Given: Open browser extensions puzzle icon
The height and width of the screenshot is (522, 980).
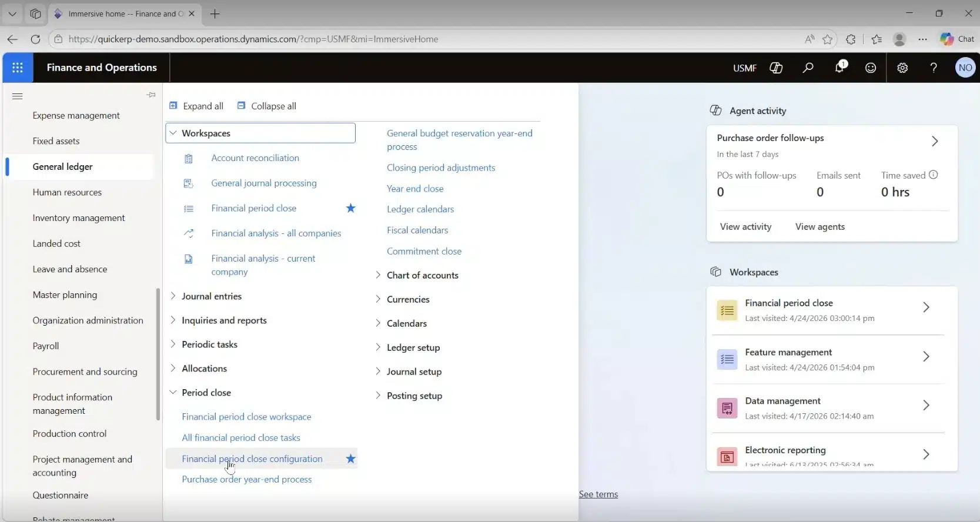Looking at the screenshot, I should (x=851, y=39).
